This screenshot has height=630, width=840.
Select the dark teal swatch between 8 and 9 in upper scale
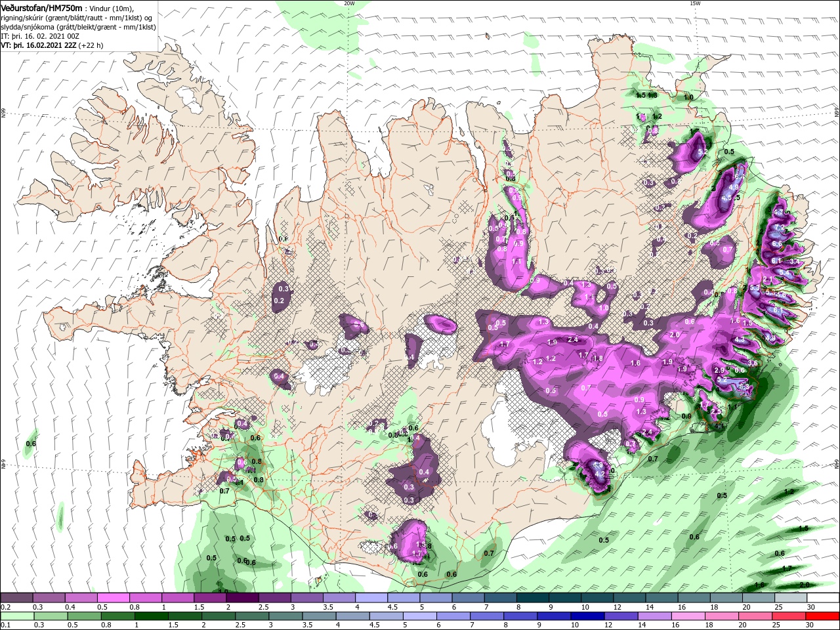[532, 598]
